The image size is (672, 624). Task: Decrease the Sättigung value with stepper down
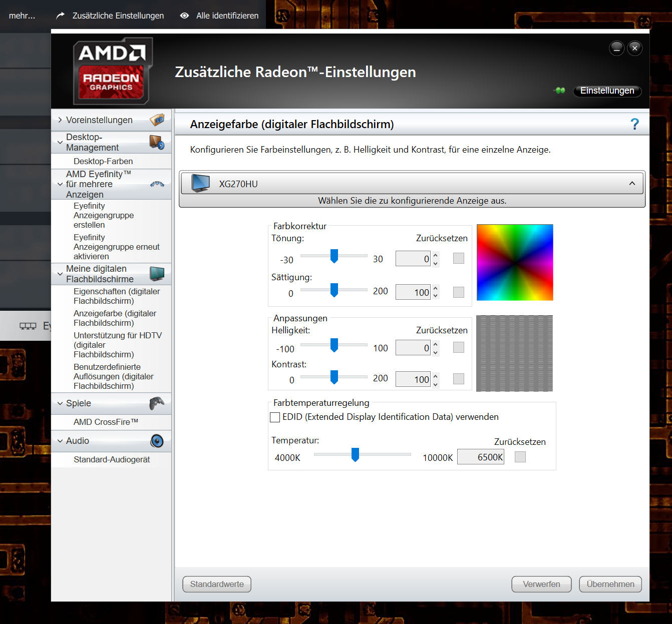click(435, 296)
